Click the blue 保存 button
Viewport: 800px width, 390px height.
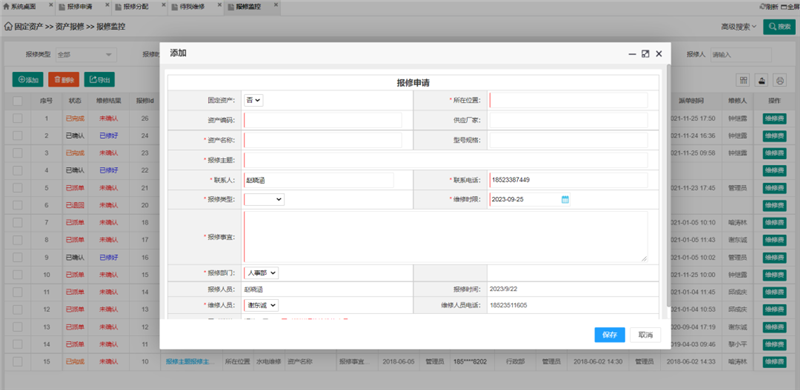tap(610, 335)
